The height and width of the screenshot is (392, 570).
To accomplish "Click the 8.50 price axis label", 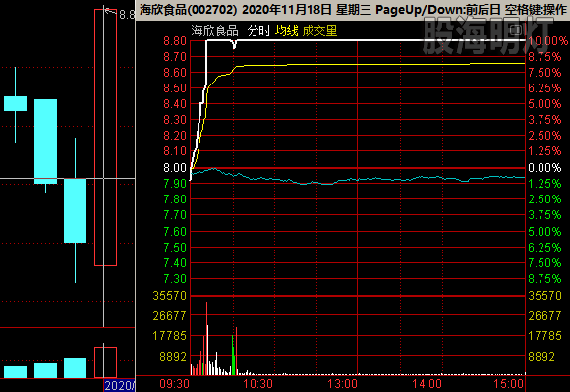I will tap(175, 88).
